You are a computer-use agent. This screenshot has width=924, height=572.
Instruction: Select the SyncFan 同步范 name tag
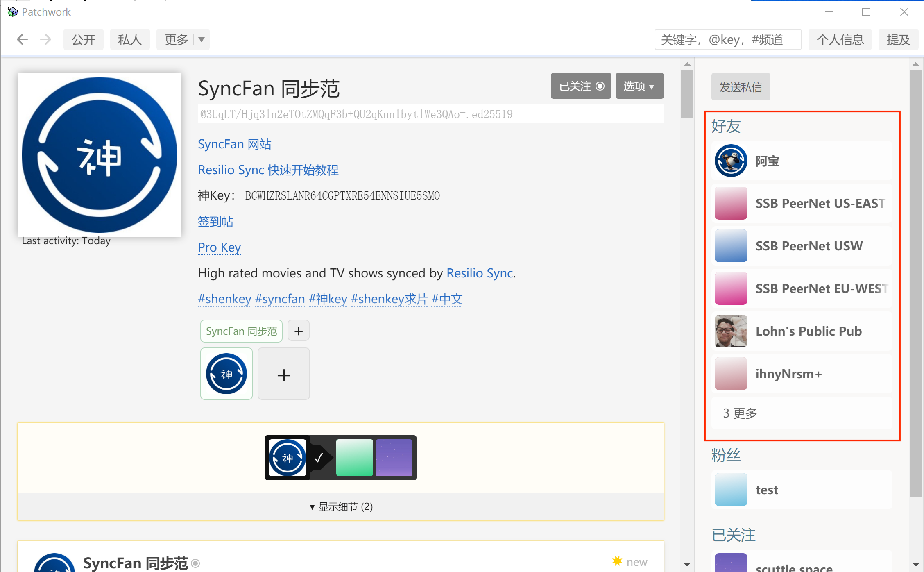pyautogui.click(x=241, y=331)
